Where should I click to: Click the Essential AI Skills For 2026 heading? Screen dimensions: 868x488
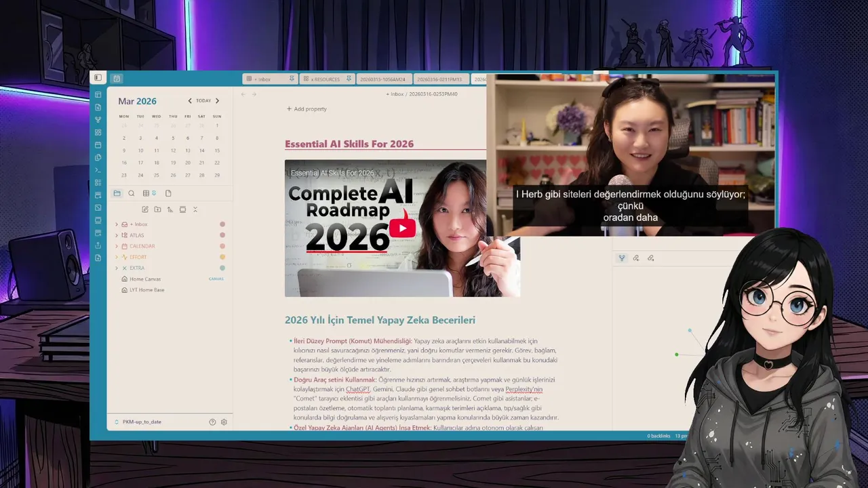coord(349,144)
